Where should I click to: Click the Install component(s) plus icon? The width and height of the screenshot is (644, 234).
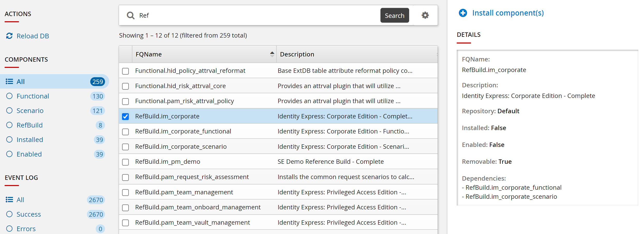(463, 13)
